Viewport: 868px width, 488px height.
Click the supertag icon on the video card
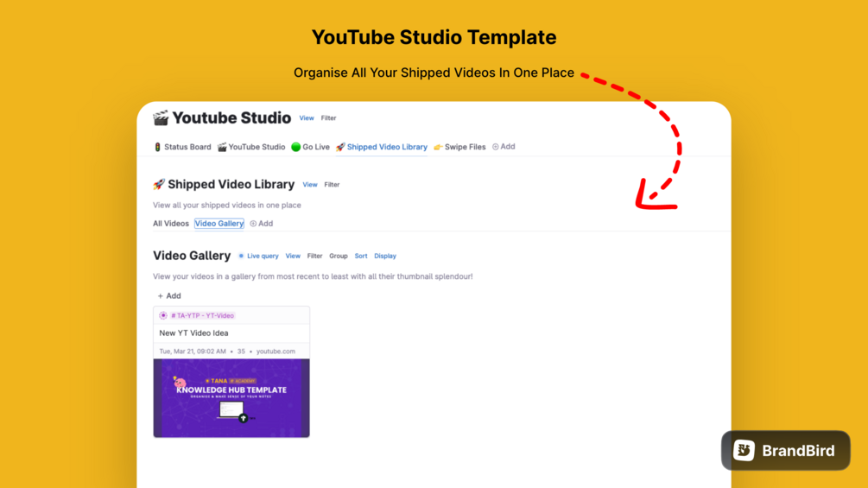[163, 315]
